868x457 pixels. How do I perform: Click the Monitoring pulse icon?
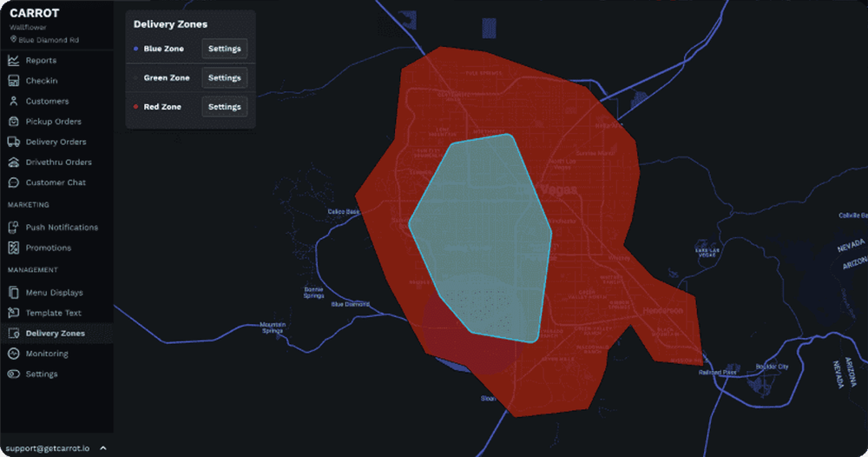(14, 354)
